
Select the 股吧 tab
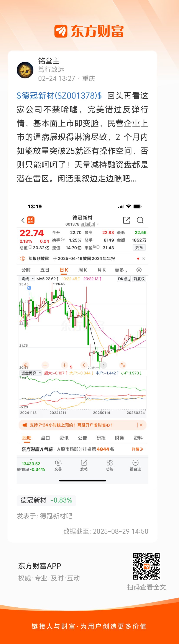[27, 438]
